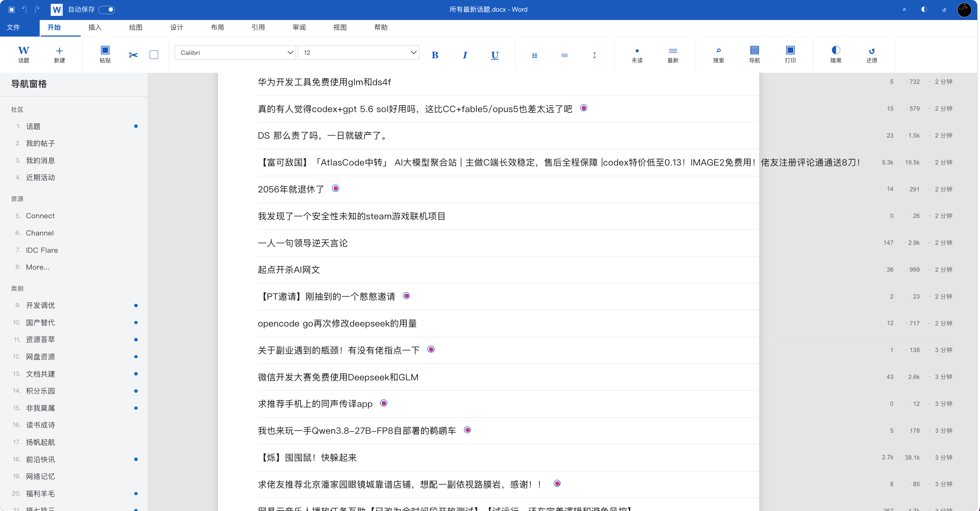Click the 打印 print icon
Viewport: 980px width, 511px height.
pyautogui.click(x=790, y=50)
